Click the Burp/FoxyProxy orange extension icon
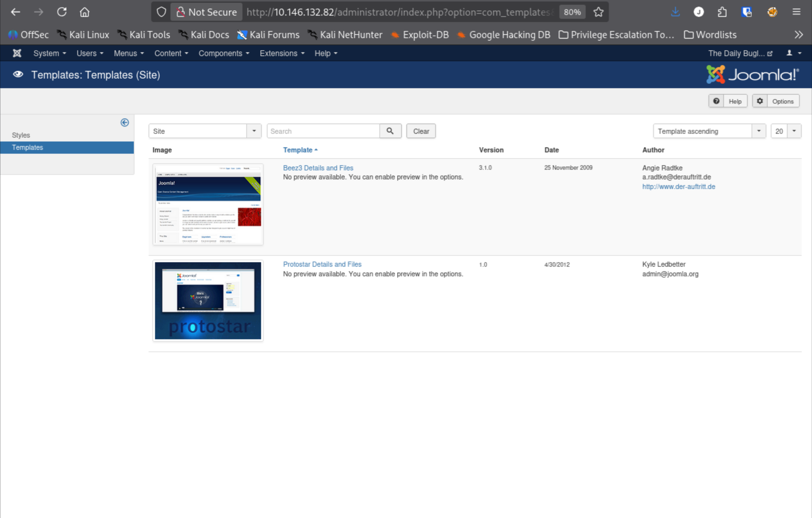 [772, 12]
